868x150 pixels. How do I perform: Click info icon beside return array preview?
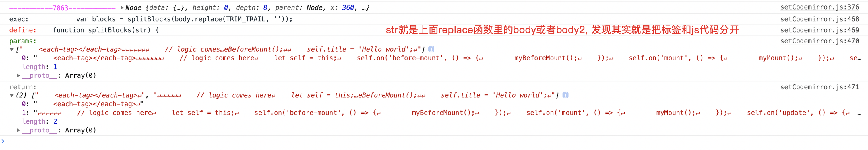565,95
